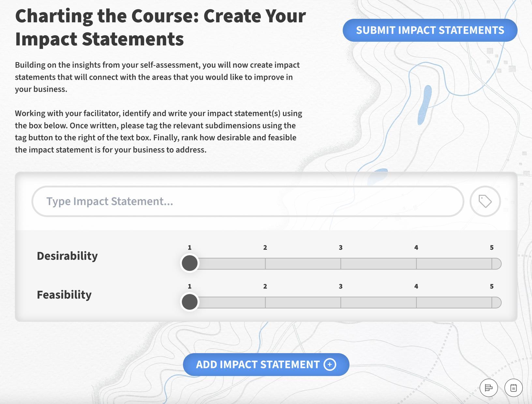Image resolution: width=532 pixels, height=404 pixels.
Task: Click the Desirability label text
Action: point(67,256)
